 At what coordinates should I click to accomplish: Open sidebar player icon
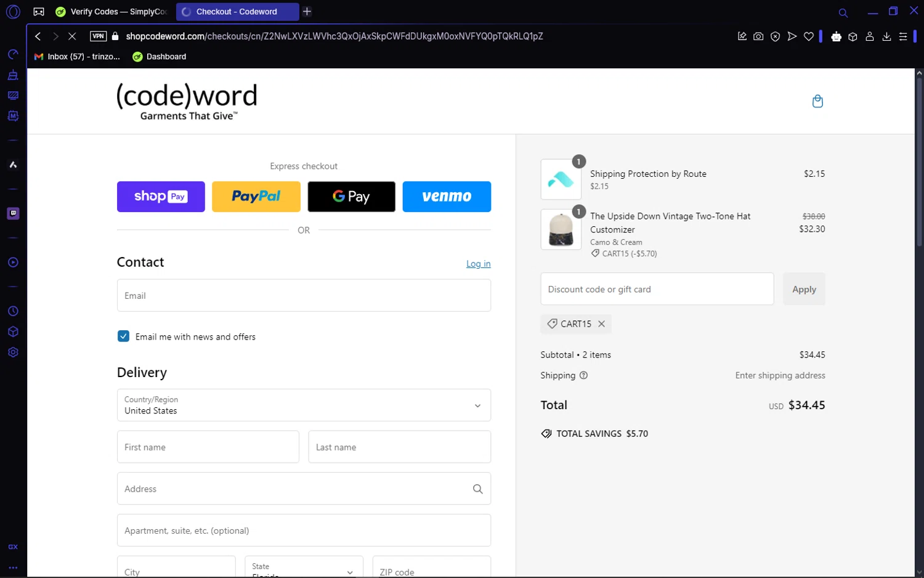point(13,263)
